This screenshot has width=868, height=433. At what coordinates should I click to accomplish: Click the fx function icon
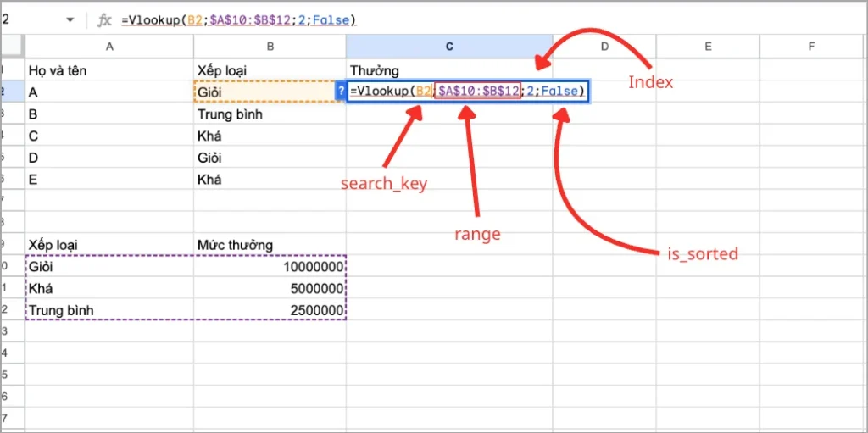[104, 20]
